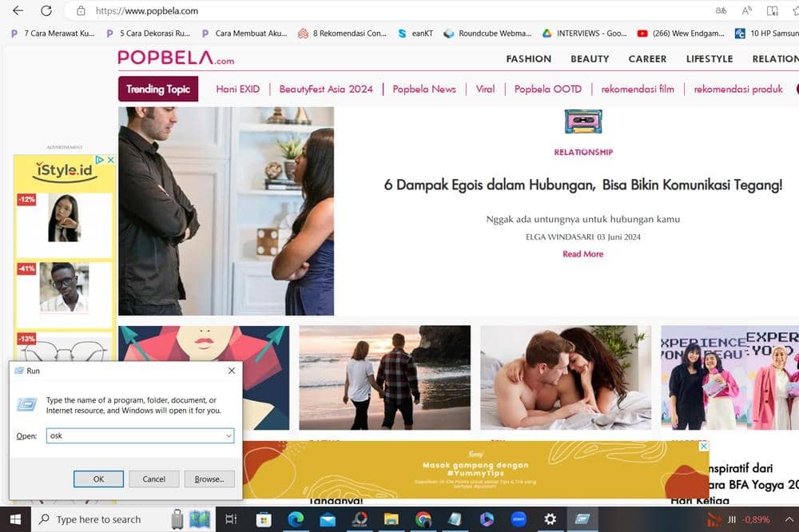
Task: Refresh the page with reload icon
Action: tap(46, 11)
